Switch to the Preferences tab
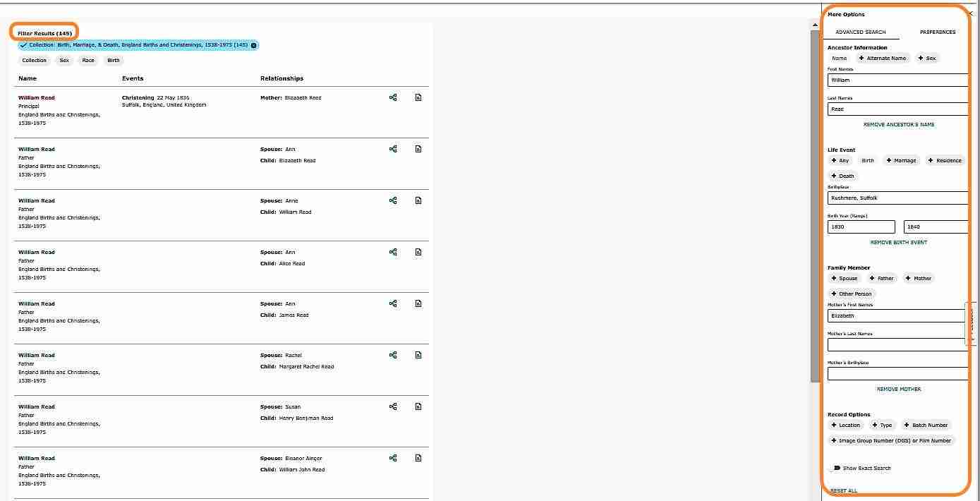This screenshot has height=501, width=980. (937, 32)
